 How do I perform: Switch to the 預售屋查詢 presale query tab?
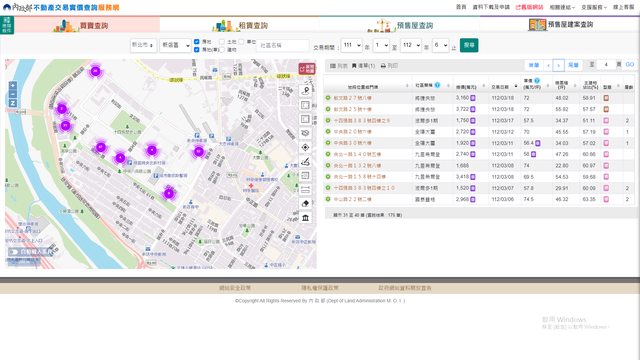coord(400,25)
